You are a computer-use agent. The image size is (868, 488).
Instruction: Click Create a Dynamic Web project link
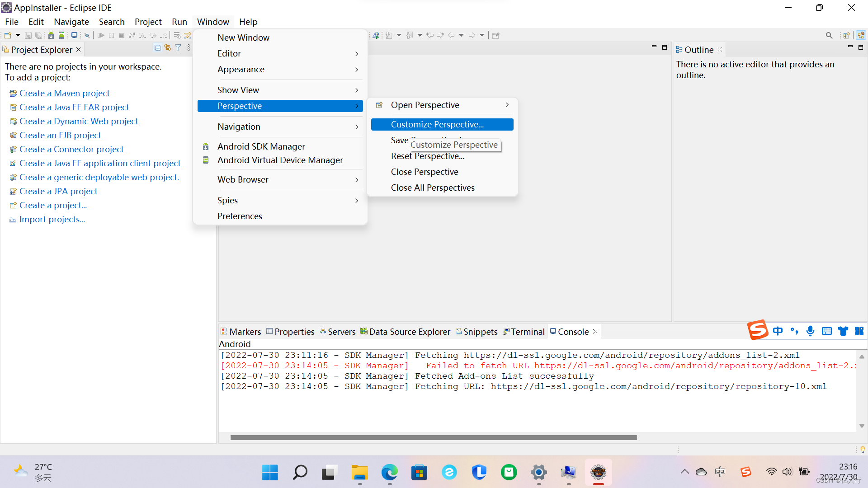click(x=79, y=121)
